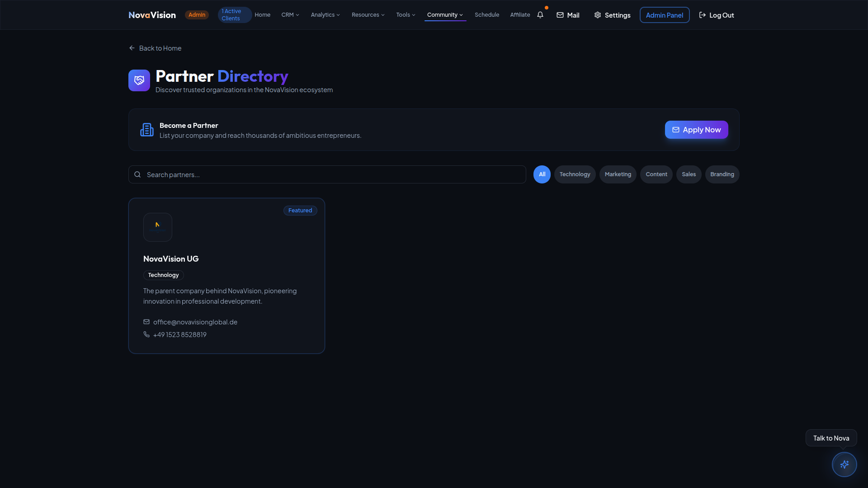Filter partners by Marketing category
This screenshot has width=868, height=488.
618,174
